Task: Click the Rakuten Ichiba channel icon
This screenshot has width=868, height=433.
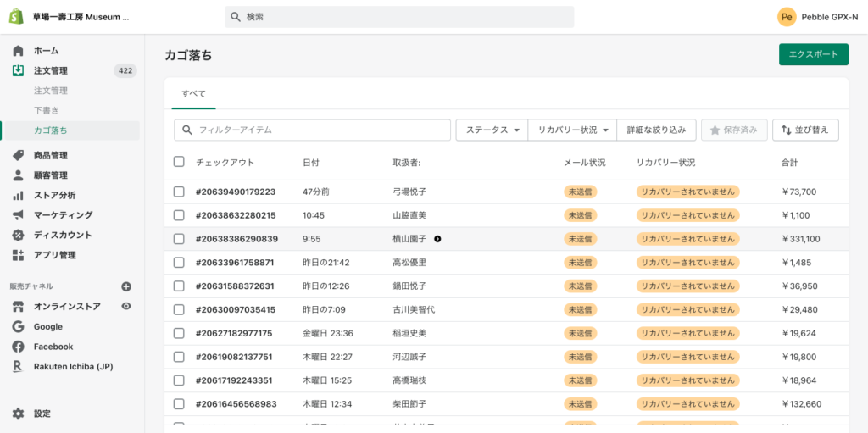Action: pos(18,367)
